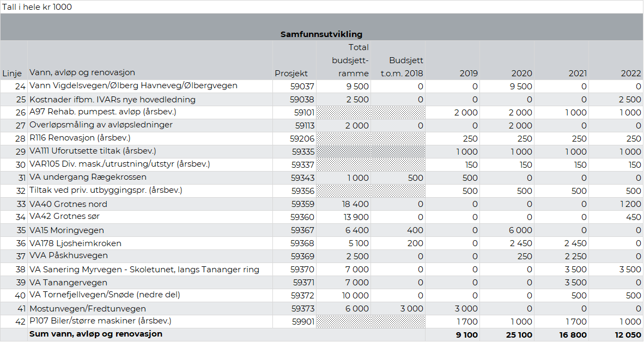This screenshot has height=342, width=644.
Task: Select the Linje column header
Action: 13,73
